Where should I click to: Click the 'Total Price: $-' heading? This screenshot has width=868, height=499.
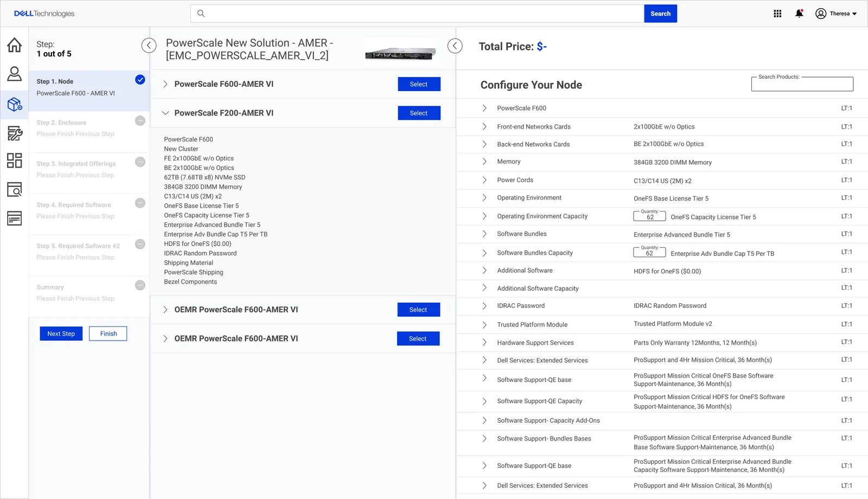tap(513, 47)
